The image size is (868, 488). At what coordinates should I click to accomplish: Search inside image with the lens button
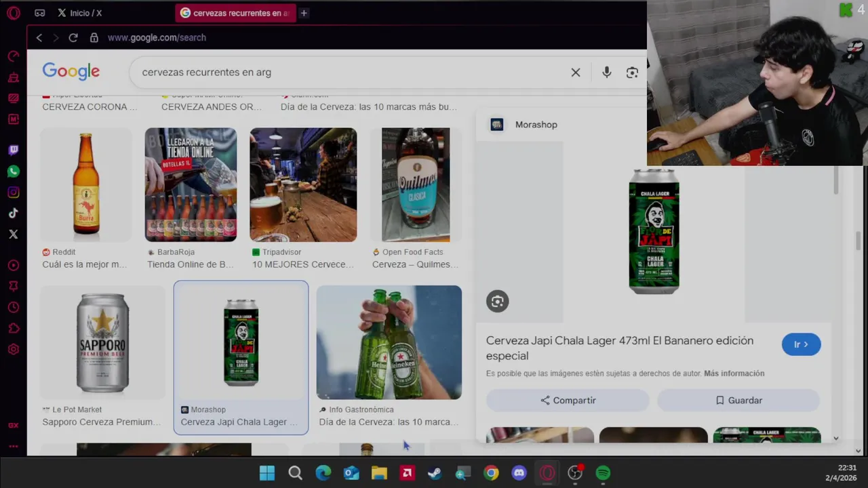pos(498,302)
